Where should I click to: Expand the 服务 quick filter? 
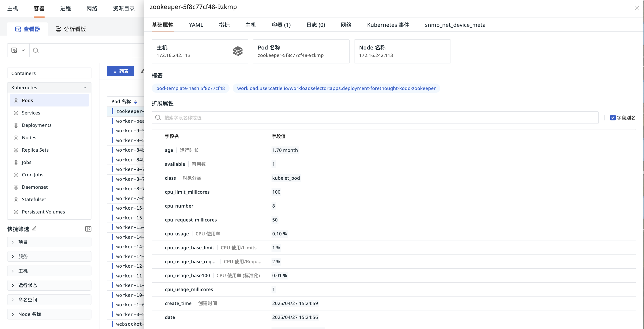tap(49, 256)
